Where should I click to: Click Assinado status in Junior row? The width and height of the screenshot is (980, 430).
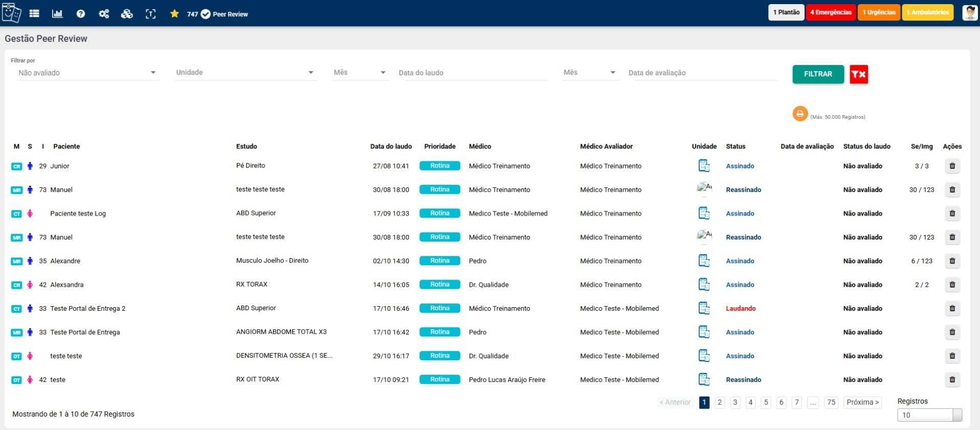pyautogui.click(x=740, y=166)
